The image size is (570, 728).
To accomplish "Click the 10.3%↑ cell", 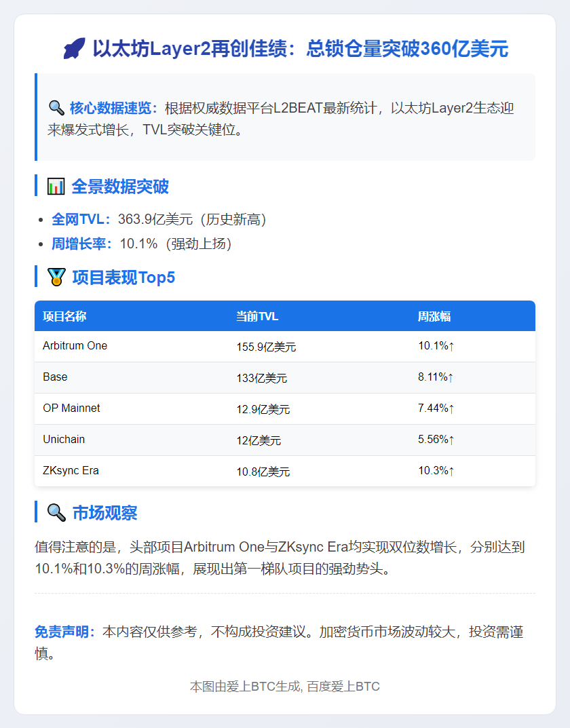I will (436, 470).
